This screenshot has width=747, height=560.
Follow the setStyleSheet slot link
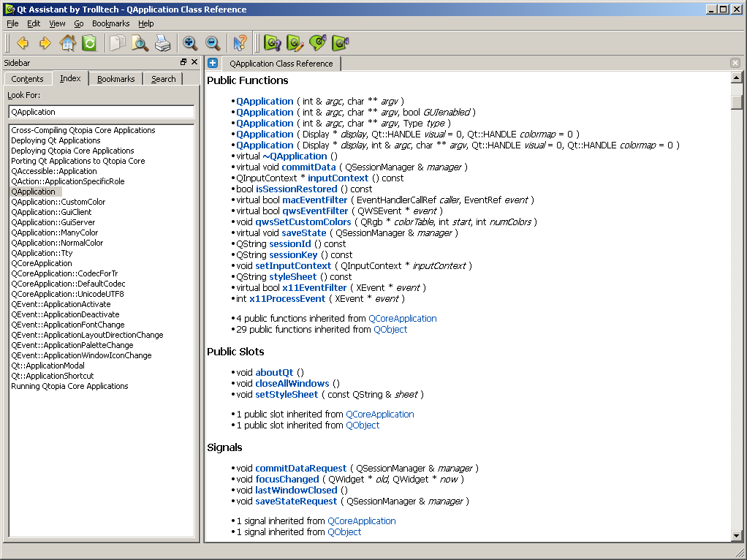pos(287,395)
